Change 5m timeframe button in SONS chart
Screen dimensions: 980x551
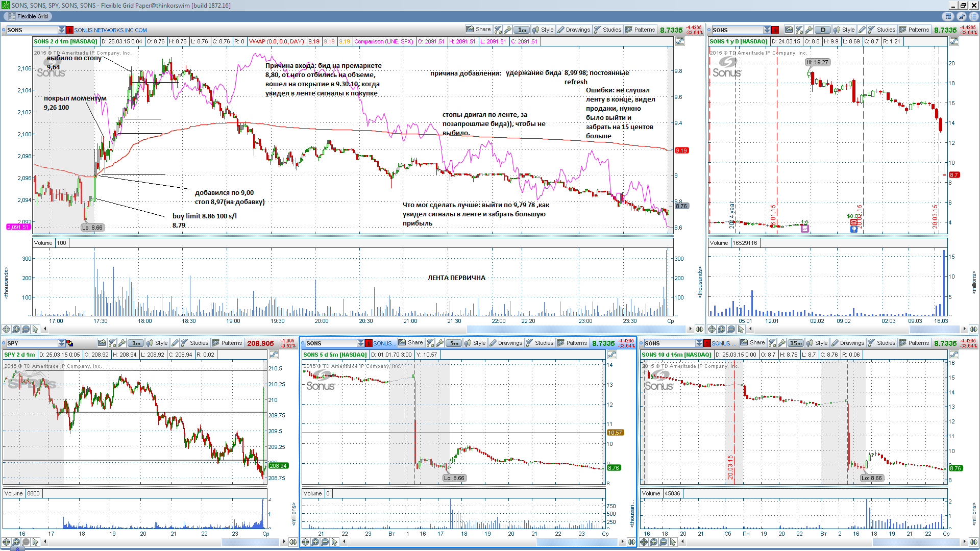click(x=454, y=343)
